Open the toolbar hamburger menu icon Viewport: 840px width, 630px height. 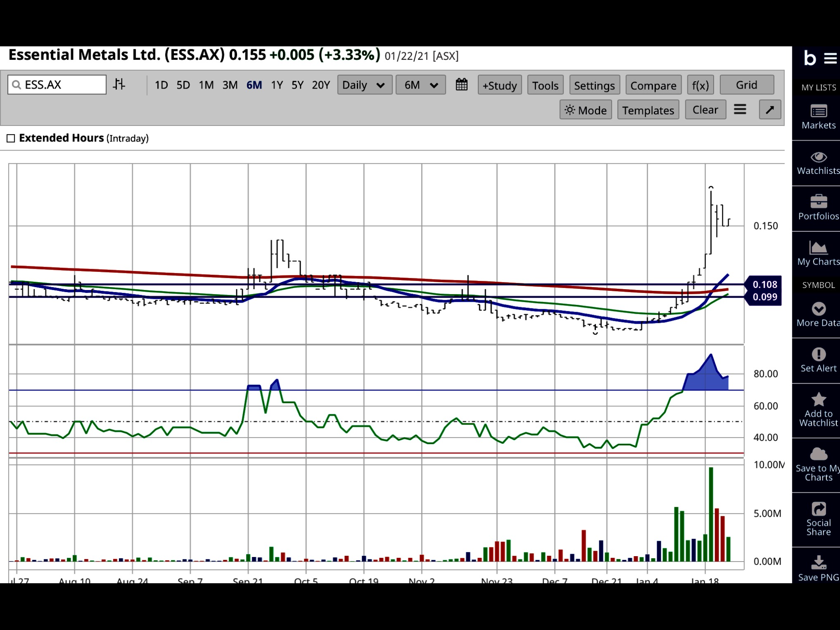[740, 110]
